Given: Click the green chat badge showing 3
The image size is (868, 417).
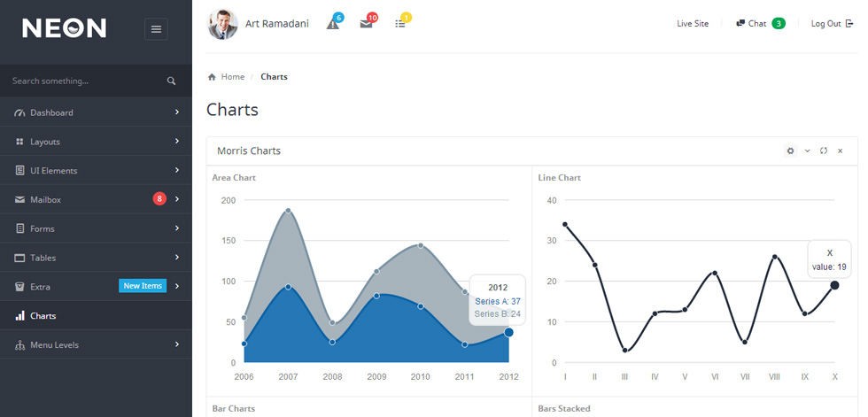Looking at the screenshot, I should coord(779,23).
